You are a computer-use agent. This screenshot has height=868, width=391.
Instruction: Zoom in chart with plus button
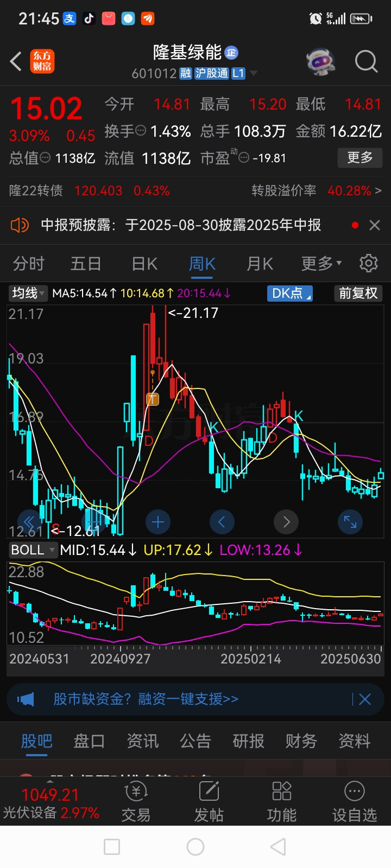pos(158,522)
